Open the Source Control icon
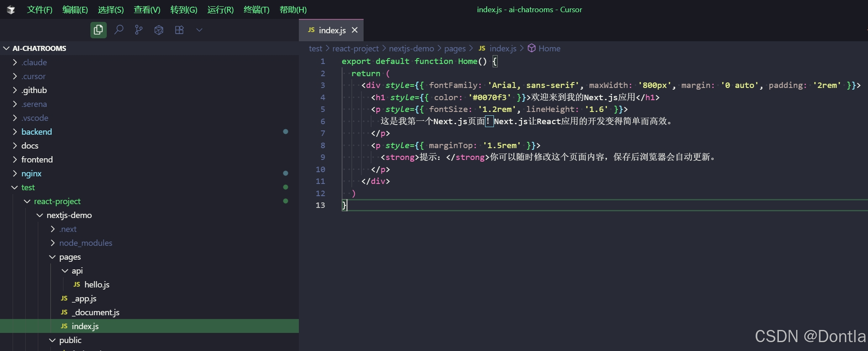The height and width of the screenshot is (351, 868). tap(139, 30)
